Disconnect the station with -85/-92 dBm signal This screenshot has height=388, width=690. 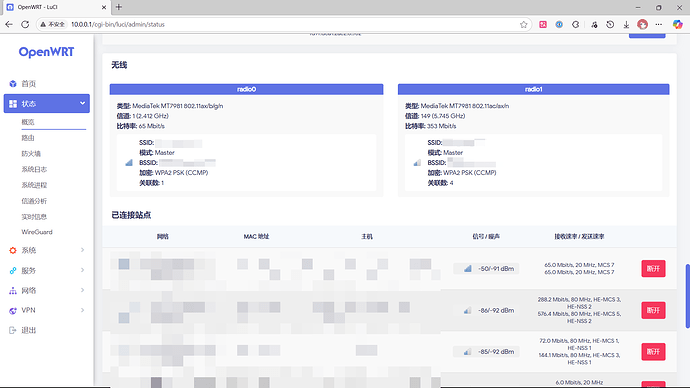click(653, 351)
